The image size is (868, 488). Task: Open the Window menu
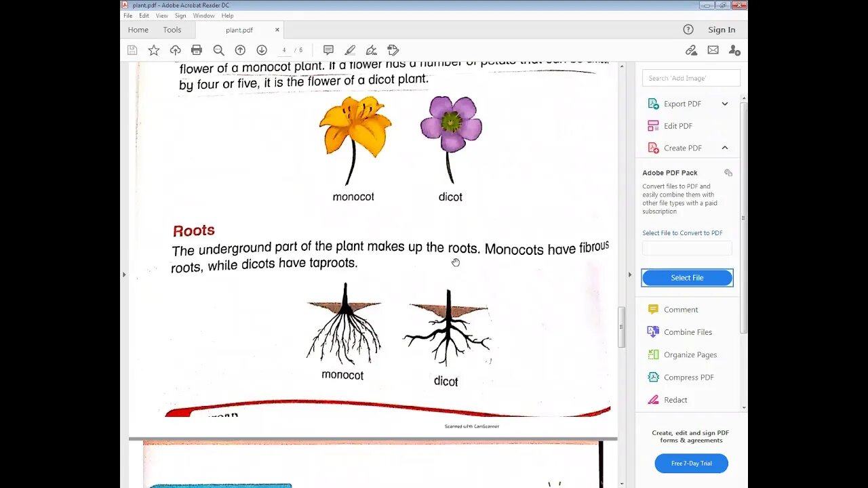click(203, 16)
